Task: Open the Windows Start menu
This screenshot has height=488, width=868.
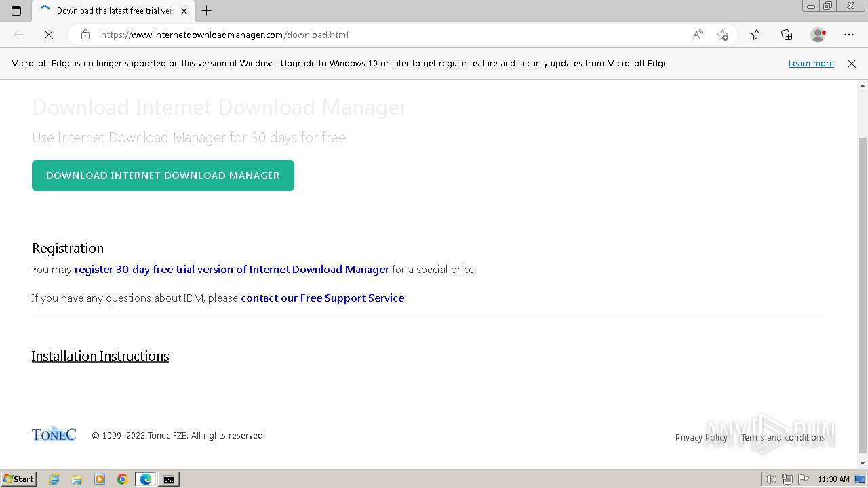Action: tap(18, 479)
